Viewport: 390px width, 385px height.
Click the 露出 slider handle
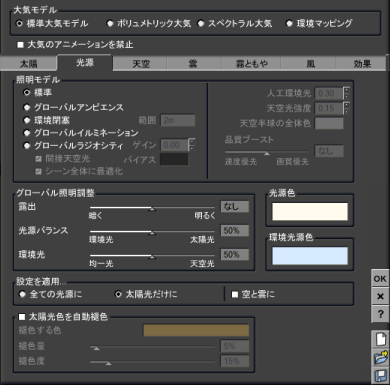pyautogui.click(x=152, y=209)
